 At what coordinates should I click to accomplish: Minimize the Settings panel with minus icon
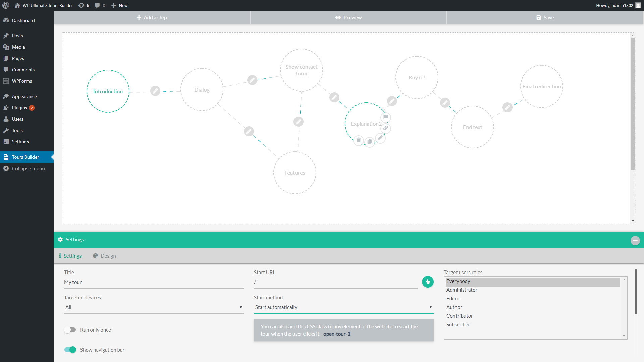click(x=635, y=241)
